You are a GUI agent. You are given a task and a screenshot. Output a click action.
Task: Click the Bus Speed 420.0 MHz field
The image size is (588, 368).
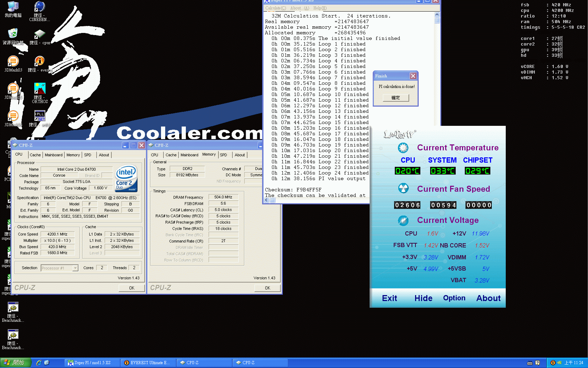point(57,247)
